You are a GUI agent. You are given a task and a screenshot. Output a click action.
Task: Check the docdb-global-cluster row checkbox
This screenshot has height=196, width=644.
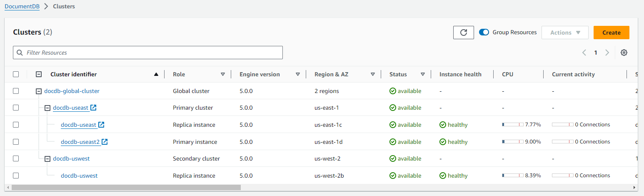[x=16, y=91]
